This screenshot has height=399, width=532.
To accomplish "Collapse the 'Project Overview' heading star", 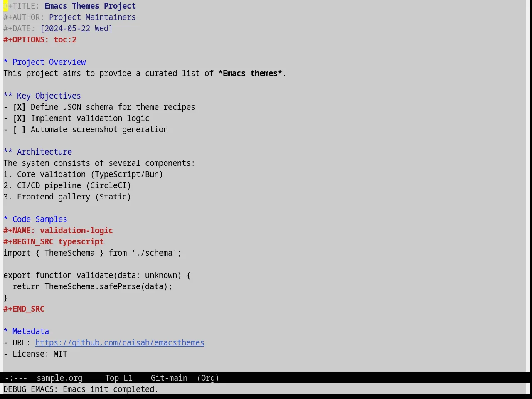I will coord(6,62).
